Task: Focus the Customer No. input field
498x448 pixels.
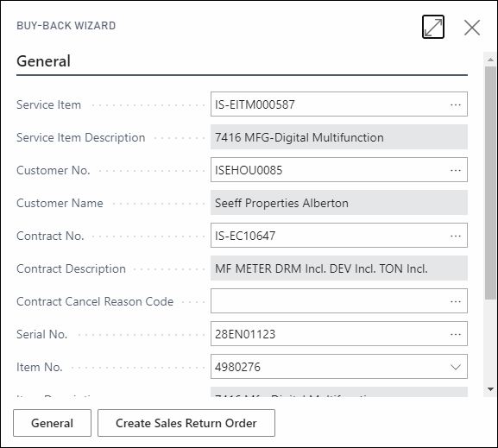Action: [331, 170]
